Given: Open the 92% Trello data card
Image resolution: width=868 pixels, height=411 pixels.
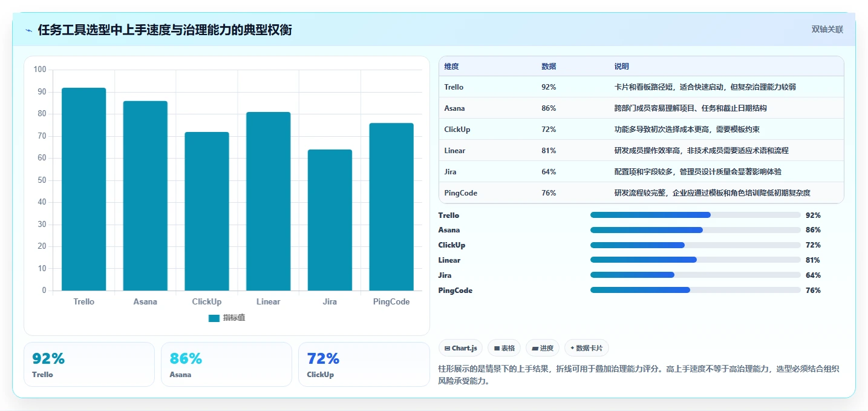Looking at the screenshot, I should 90,364.
